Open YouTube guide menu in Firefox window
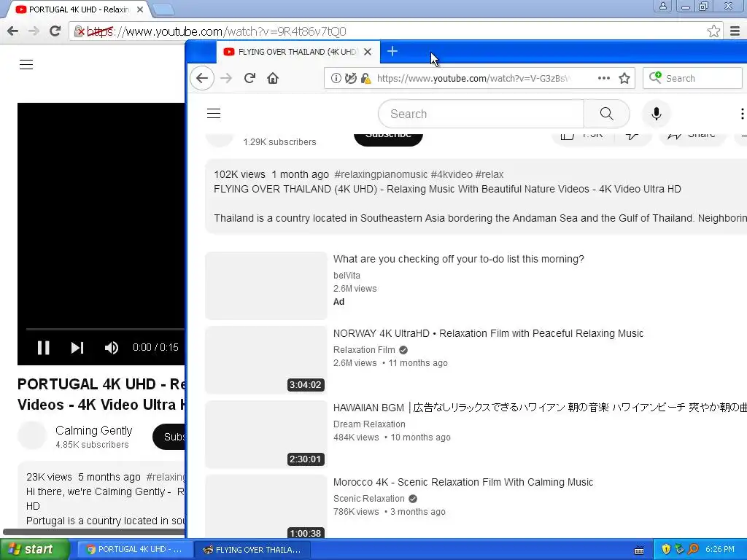This screenshot has height=560, width=747. pos(214,113)
